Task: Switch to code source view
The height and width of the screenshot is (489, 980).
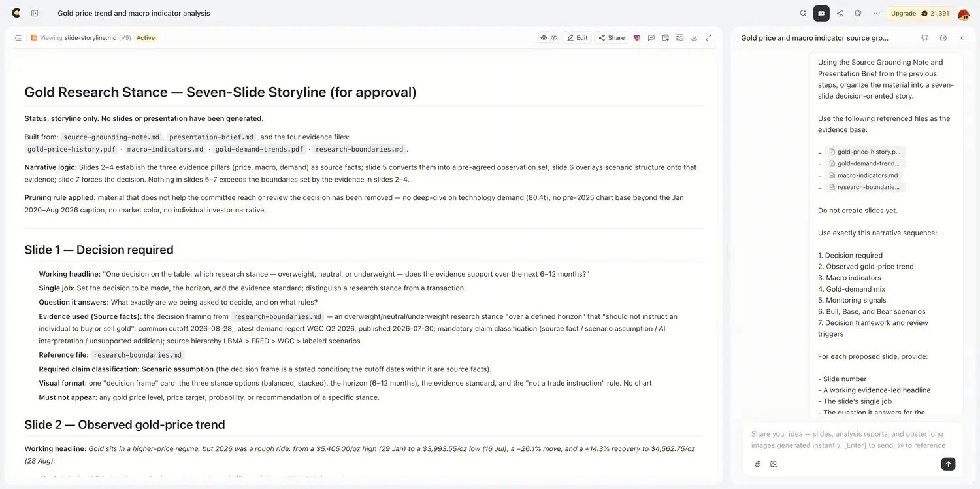Action: (x=554, y=38)
